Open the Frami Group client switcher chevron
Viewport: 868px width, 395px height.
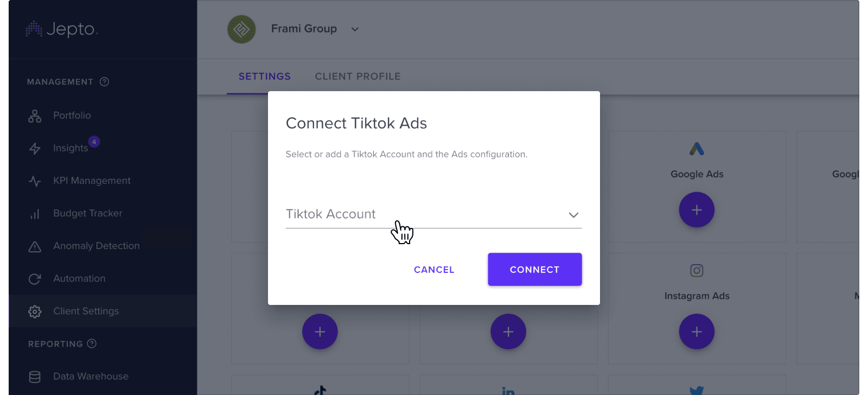pyautogui.click(x=355, y=29)
